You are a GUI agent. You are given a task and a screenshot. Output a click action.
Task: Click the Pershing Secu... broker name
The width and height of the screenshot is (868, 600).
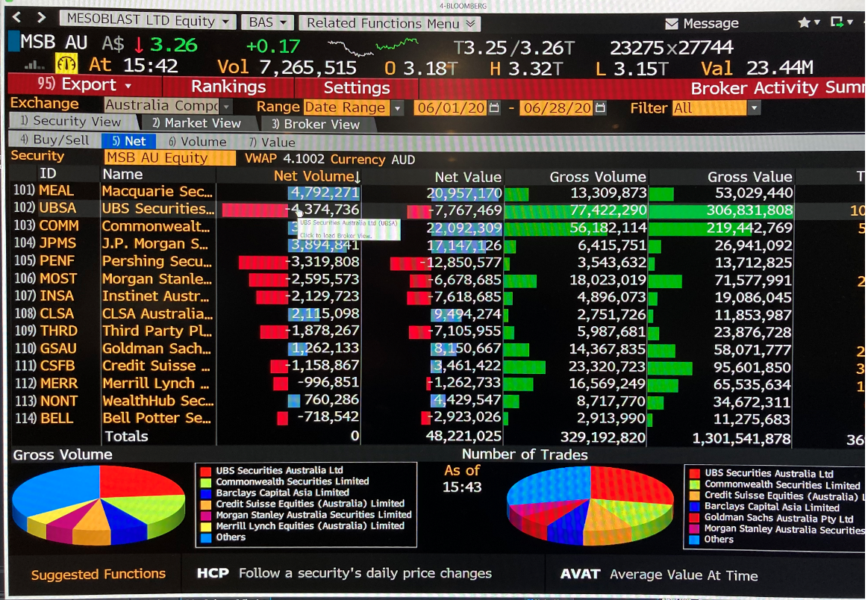157,261
